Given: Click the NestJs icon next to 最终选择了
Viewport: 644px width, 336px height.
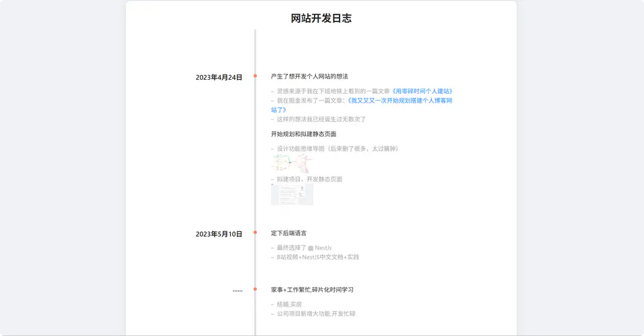Looking at the screenshot, I should click(311, 248).
